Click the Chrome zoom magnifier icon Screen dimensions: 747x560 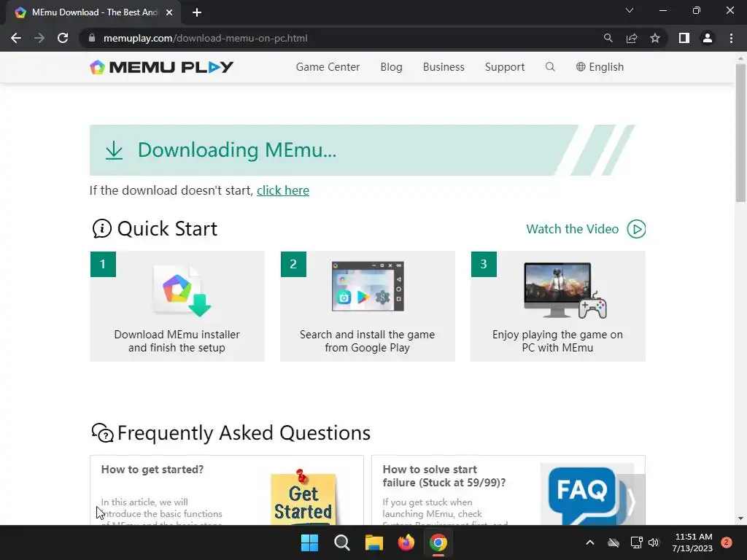click(608, 38)
